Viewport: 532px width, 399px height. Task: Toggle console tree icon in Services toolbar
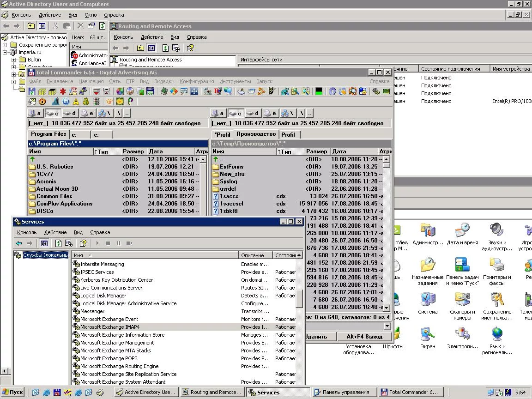(x=44, y=243)
